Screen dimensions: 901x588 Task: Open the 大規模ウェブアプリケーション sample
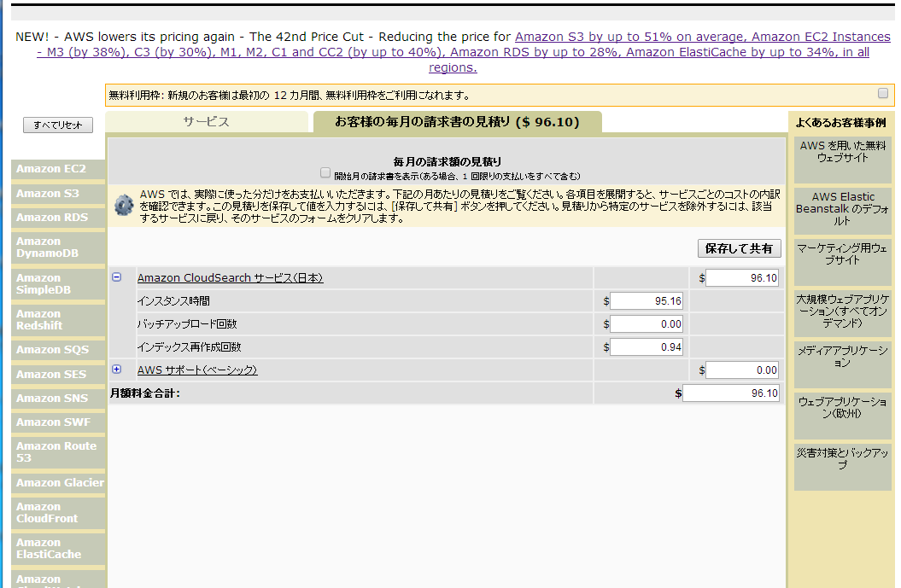(842, 313)
